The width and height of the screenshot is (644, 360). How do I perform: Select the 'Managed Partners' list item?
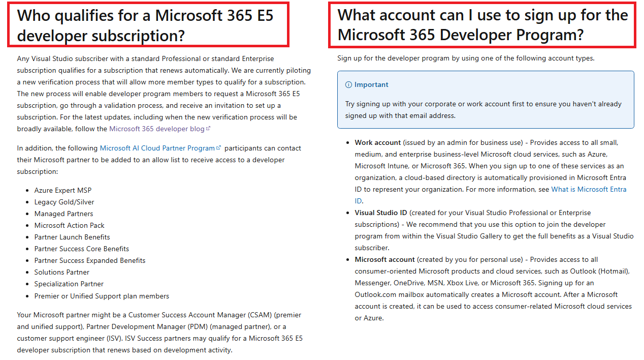coord(64,214)
